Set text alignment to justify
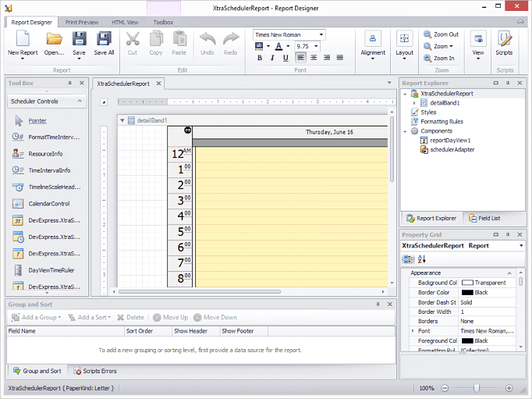Image resolution: width=532 pixels, height=399 pixels. click(340, 57)
